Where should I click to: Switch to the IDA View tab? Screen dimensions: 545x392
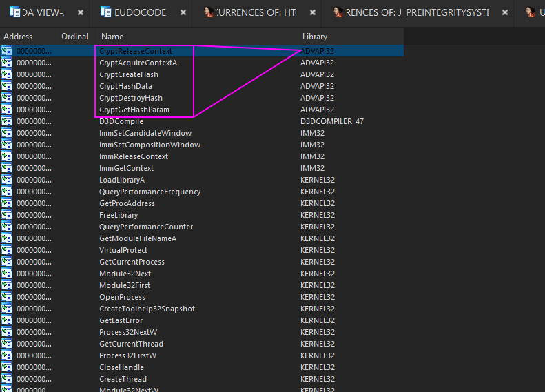pyautogui.click(x=33, y=12)
